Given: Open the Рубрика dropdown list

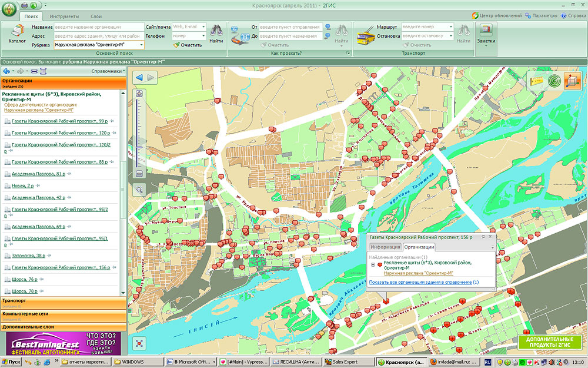Looking at the screenshot, I should 141,45.
